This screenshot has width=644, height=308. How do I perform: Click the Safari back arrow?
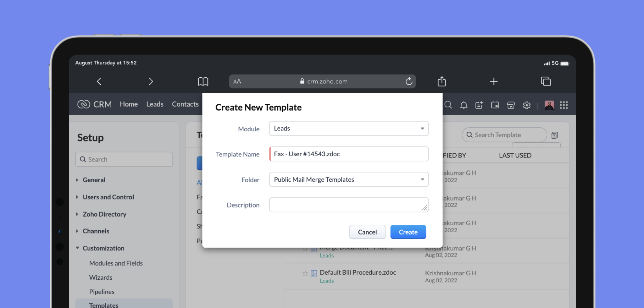99,81
